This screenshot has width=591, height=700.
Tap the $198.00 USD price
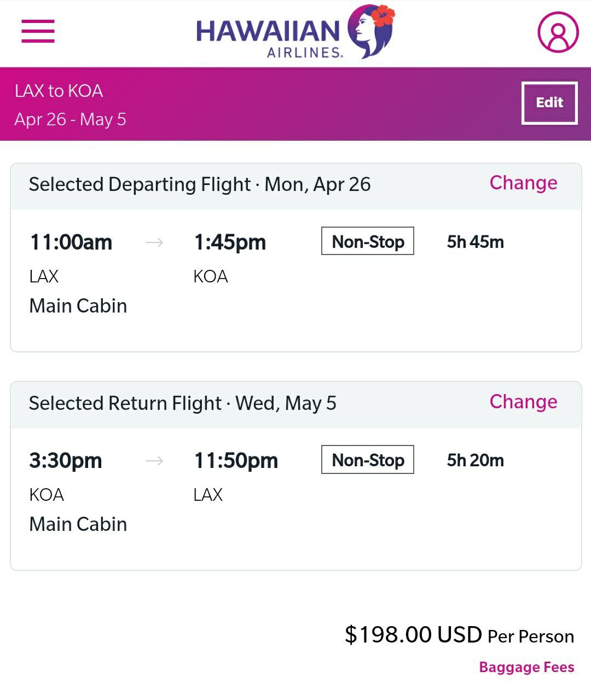click(x=413, y=635)
